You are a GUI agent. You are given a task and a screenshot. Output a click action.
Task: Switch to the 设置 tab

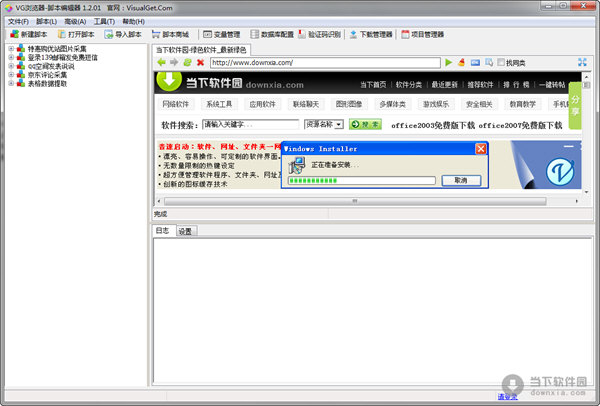[x=186, y=231]
